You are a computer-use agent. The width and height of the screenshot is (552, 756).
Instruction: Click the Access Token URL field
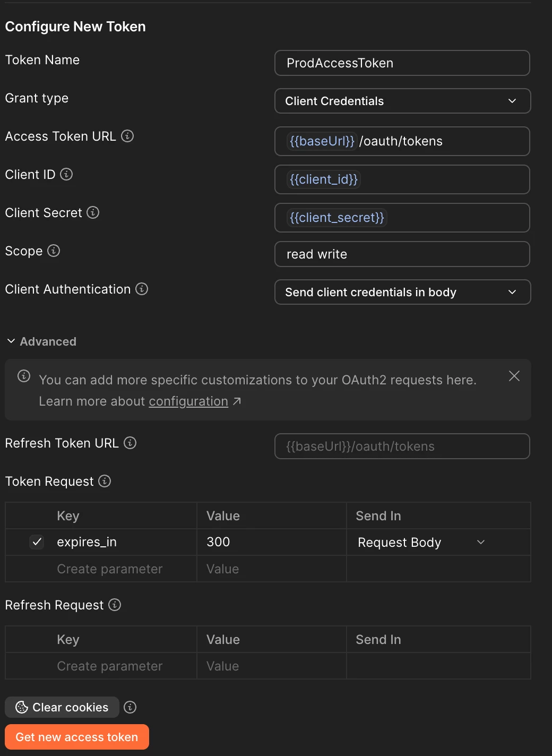[402, 141]
